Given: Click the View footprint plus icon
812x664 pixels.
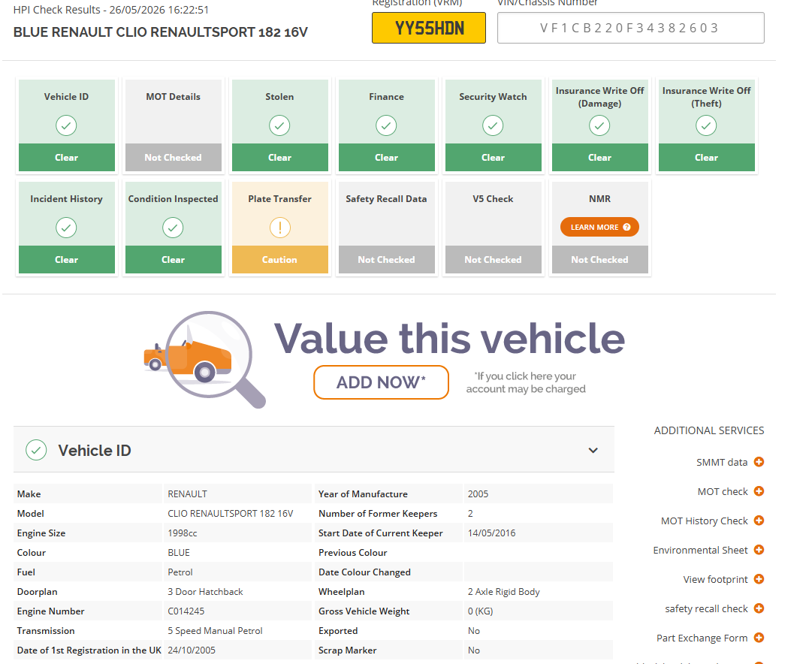Looking at the screenshot, I should (759, 579).
